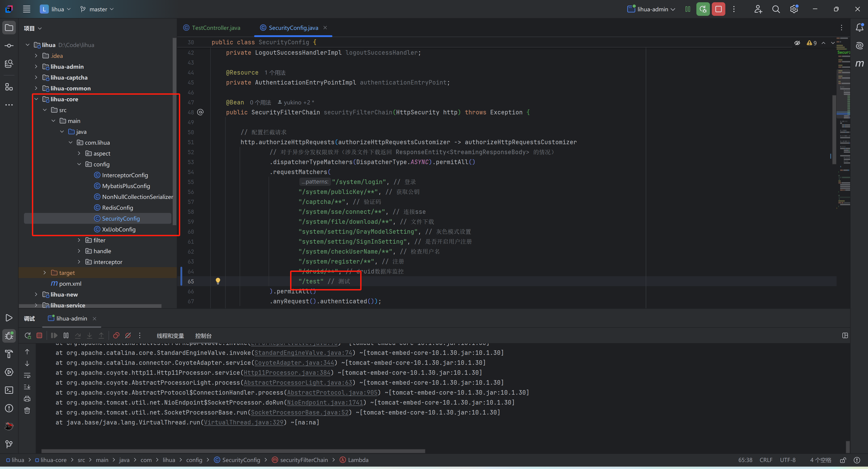Image resolution: width=868 pixels, height=469 pixels.
Task: Open StandardEngineValve.java:74 stack trace link
Action: tap(303, 353)
